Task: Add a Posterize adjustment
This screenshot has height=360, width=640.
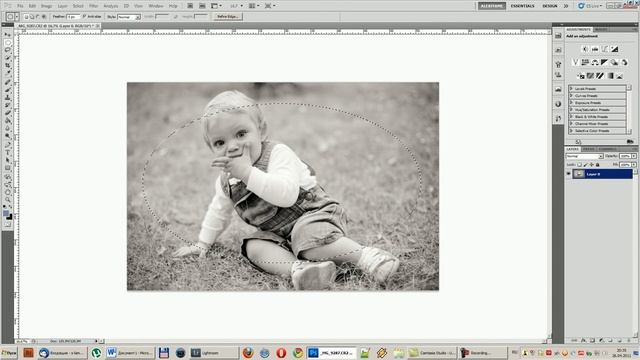Action: pos(590,76)
